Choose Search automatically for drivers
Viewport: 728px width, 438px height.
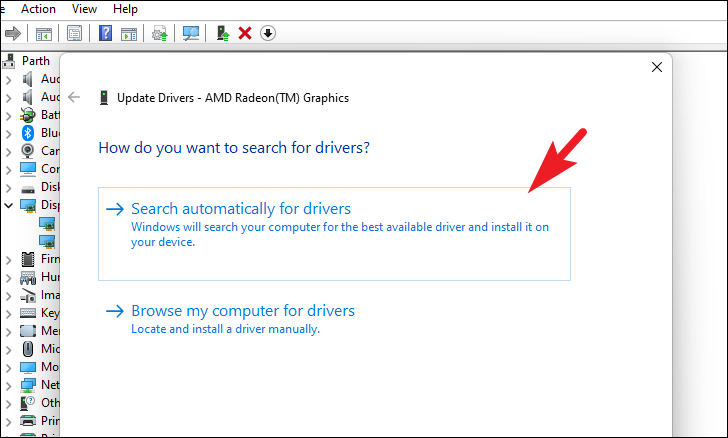tap(334, 234)
